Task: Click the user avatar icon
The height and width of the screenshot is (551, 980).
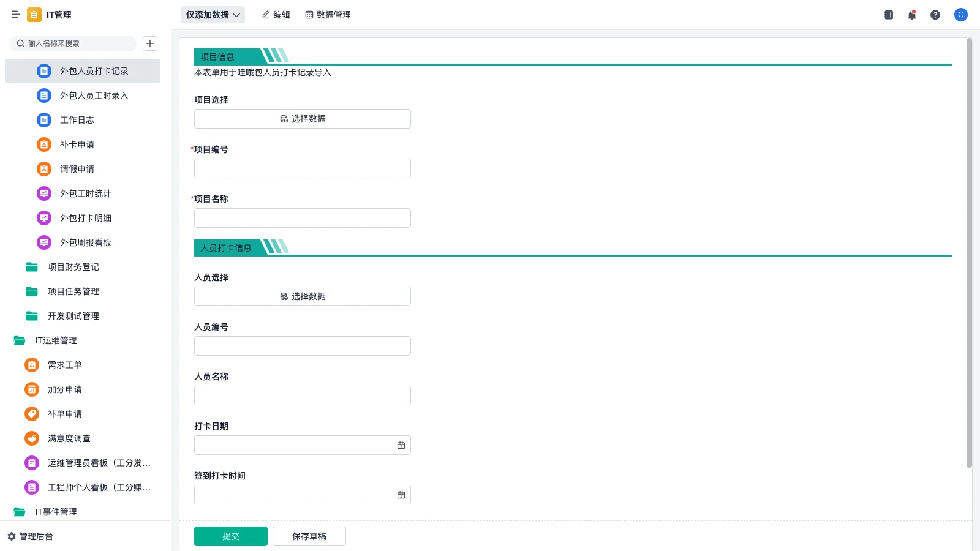Action: 960,15
